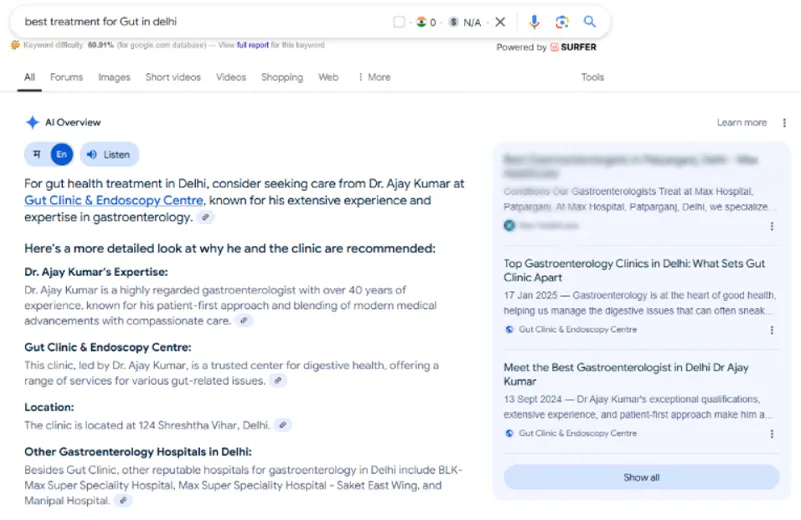The width and height of the screenshot is (801, 520).
Task: Click the Show all button
Action: pos(641,477)
